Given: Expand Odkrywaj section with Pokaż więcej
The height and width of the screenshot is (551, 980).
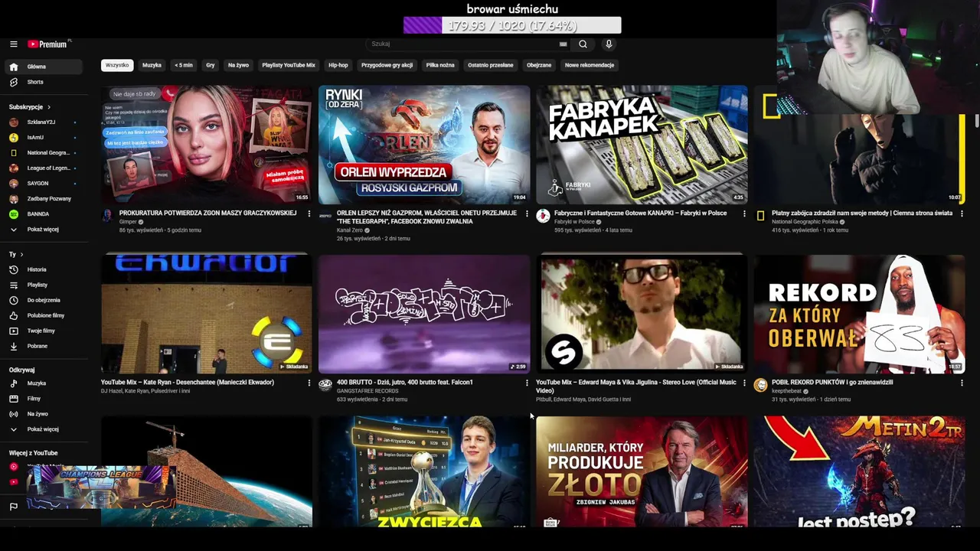Looking at the screenshot, I should [44, 429].
